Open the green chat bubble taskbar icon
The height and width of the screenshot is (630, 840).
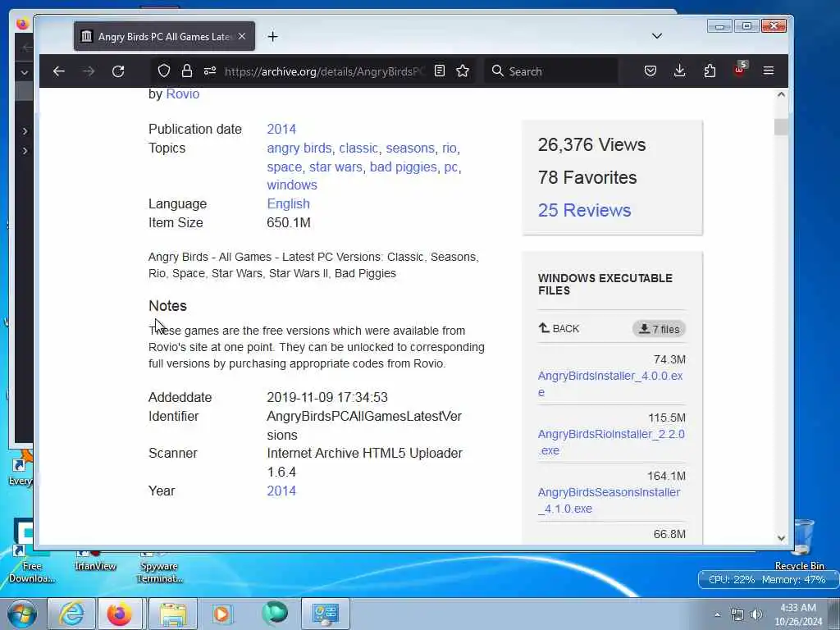pos(275,614)
